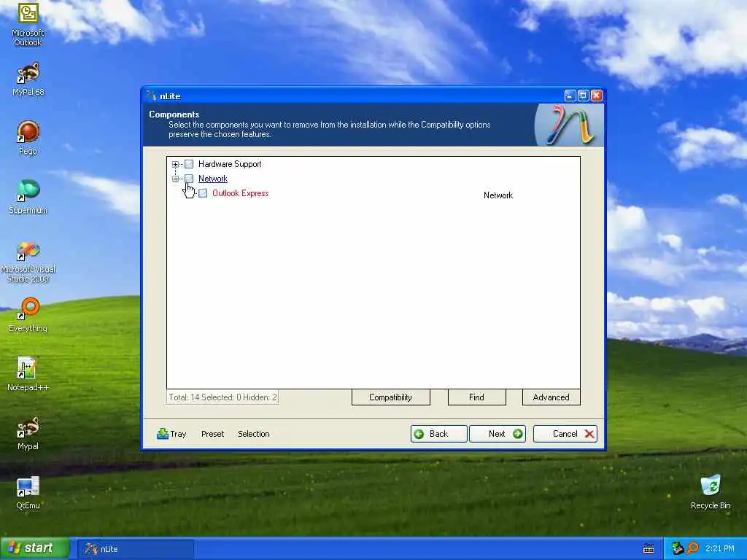Open the Windows Start menu

point(35,548)
